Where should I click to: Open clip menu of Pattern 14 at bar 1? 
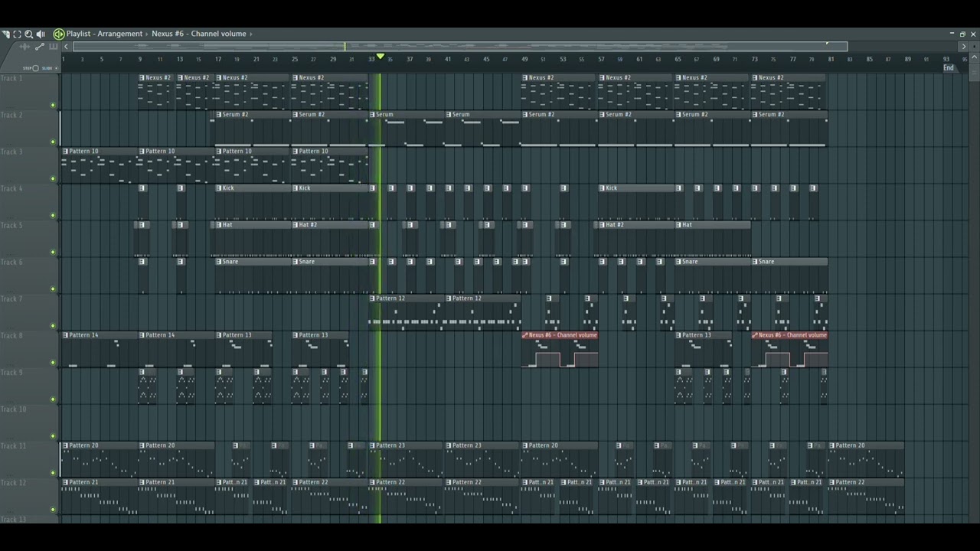[65, 335]
